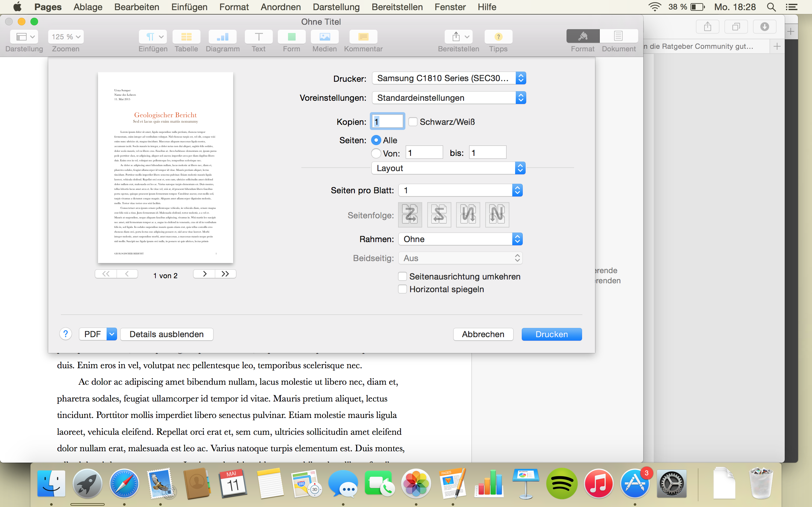Add a Kommentar
Screen dimensions: 812x507
point(363,37)
